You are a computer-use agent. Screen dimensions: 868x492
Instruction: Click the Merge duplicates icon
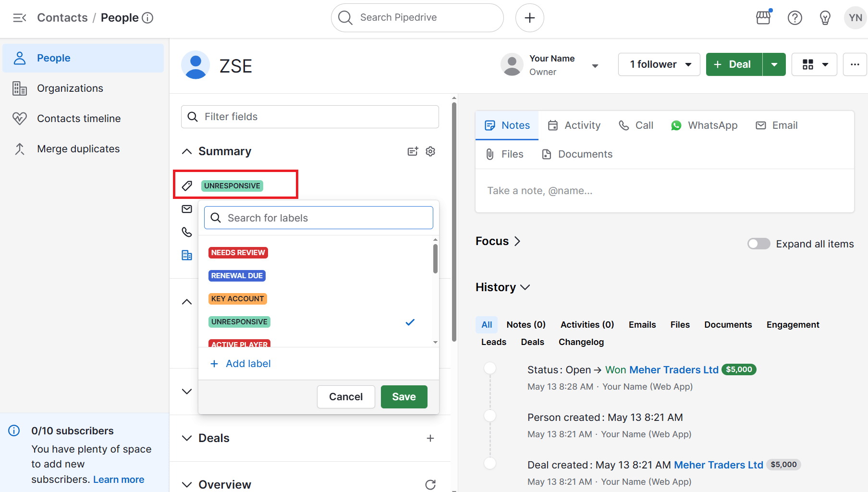click(20, 149)
